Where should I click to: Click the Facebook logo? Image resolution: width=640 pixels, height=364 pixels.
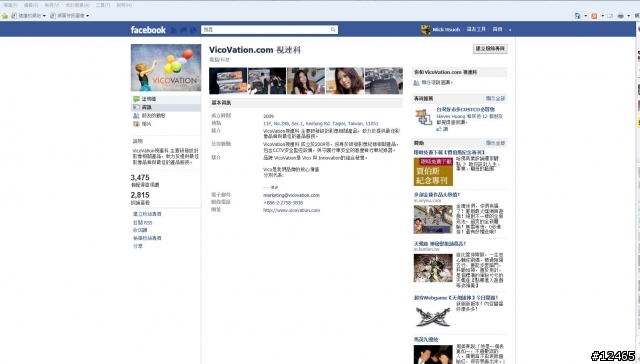click(x=148, y=30)
